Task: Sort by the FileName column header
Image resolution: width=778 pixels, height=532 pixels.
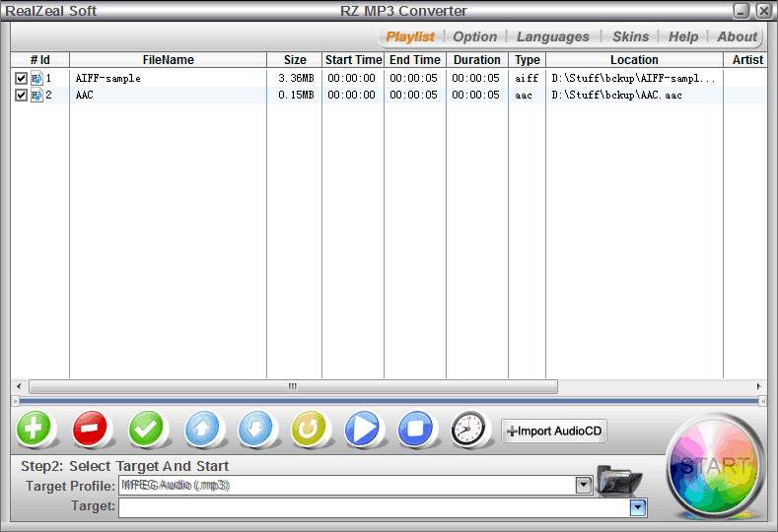Action: (169, 60)
